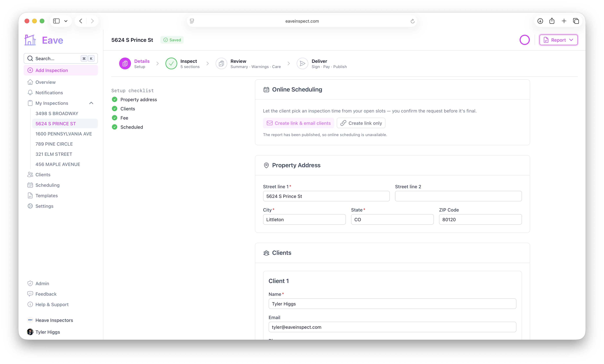The width and height of the screenshot is (604, 364).
Task: Click the Street line 1 field
Action: pyautogui.click(x=326, y=196)
